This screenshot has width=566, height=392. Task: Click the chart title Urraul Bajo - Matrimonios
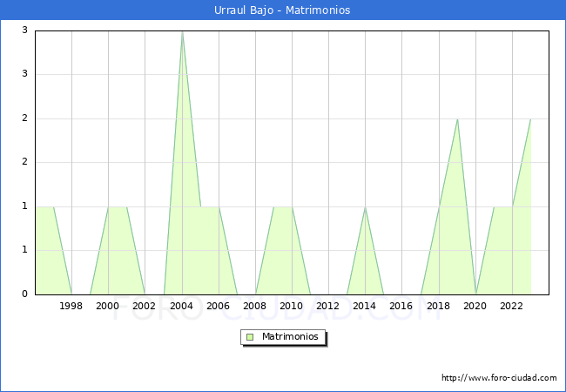pos(282,10)
